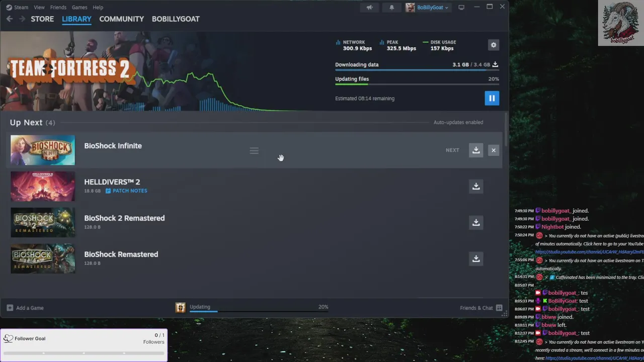The height and width of the screenshot is (362, 644).
Task: Click the Estimated 08:14 remaining text
Action: pos(365,99)
